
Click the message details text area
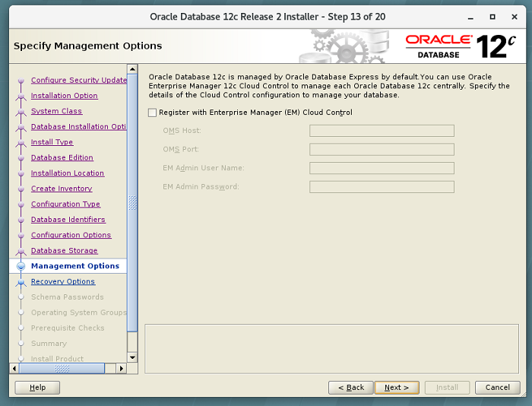332,349
